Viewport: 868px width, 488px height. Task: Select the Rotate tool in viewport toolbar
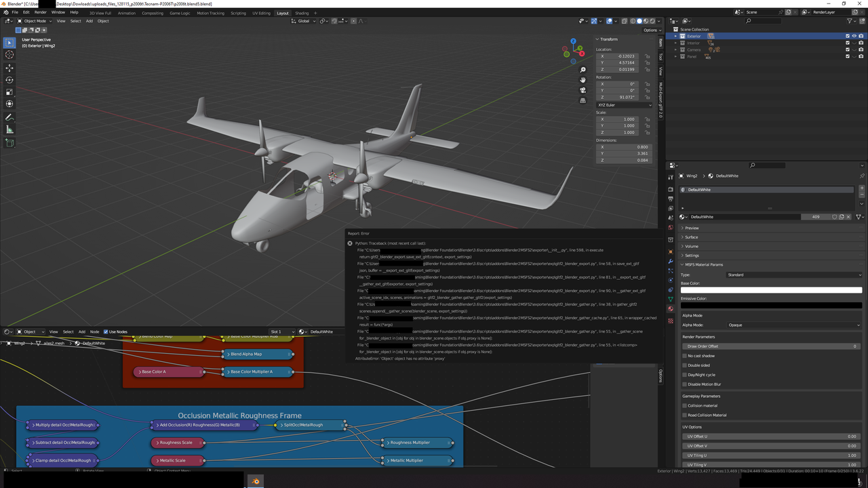(x=9, y=80)
